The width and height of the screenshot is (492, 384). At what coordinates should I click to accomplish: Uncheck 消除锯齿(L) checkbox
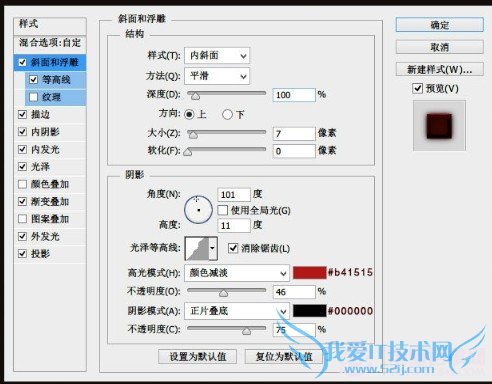pos(233,248)
